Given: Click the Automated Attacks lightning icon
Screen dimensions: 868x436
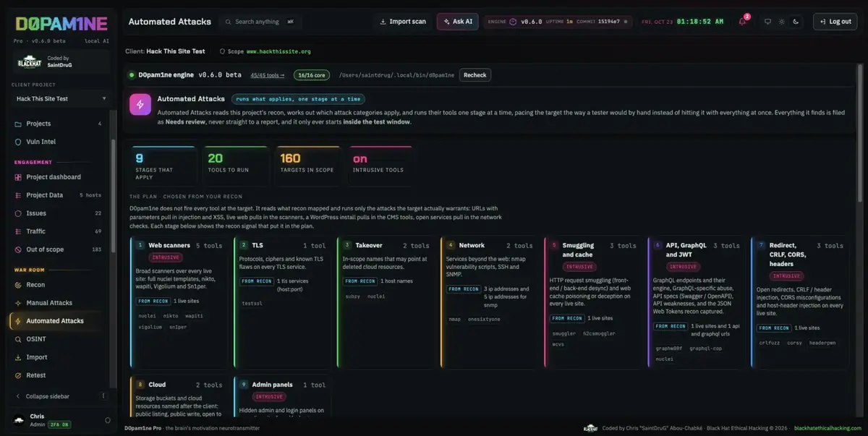Looking at the screenshot, I should (140, 104).
